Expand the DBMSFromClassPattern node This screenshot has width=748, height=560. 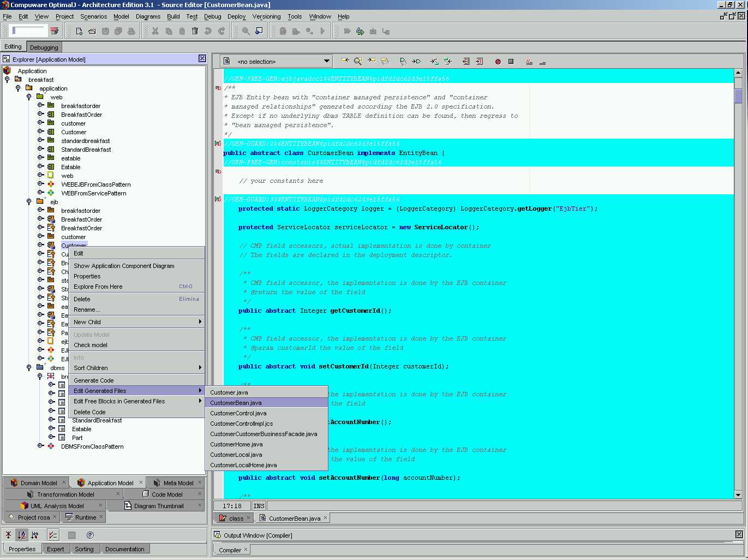click(x=40, y=446)
